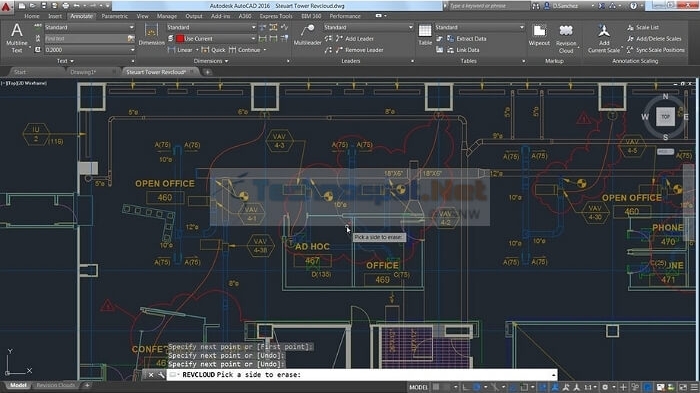Click the red Use Current color swatch
Image resolution: width=700 pixels, height=393 pixels.
pos(179,39)
